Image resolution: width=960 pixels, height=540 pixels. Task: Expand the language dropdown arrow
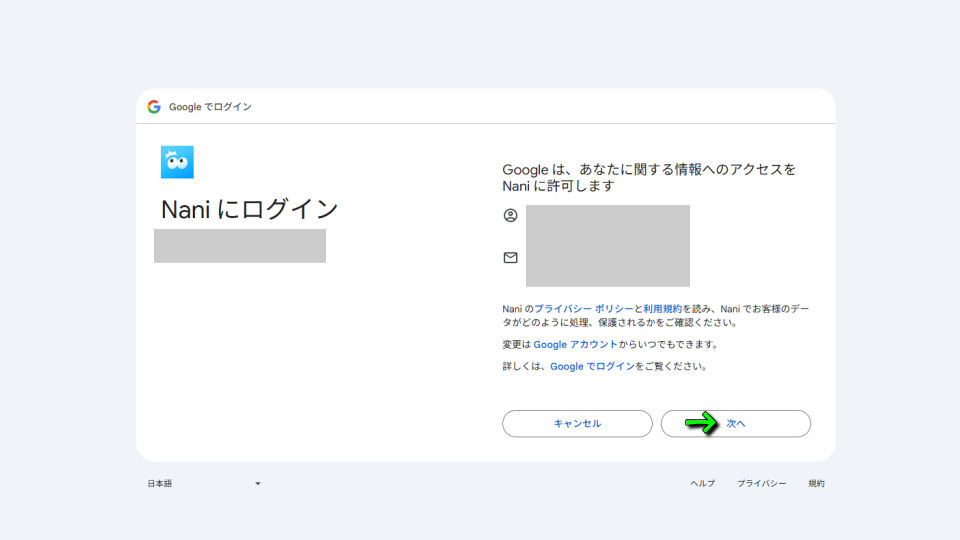pyautogui.click(x=257, y=484)
